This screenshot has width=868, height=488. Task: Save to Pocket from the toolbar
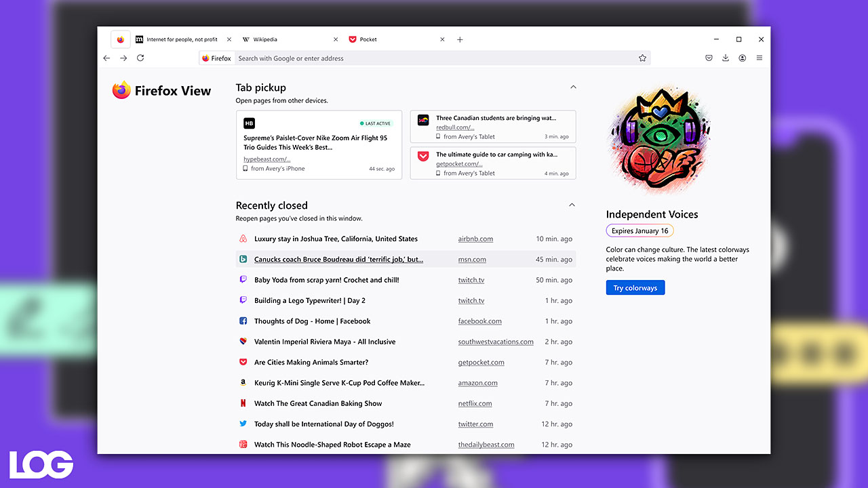pos(709,58)
